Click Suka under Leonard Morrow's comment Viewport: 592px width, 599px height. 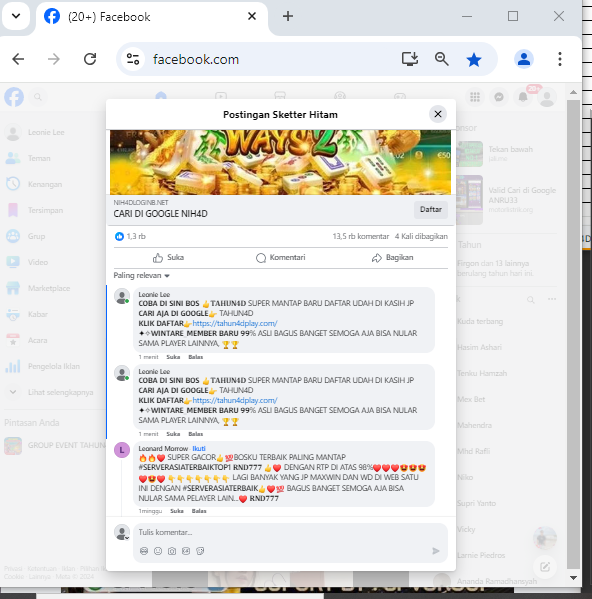coord(176,511)
